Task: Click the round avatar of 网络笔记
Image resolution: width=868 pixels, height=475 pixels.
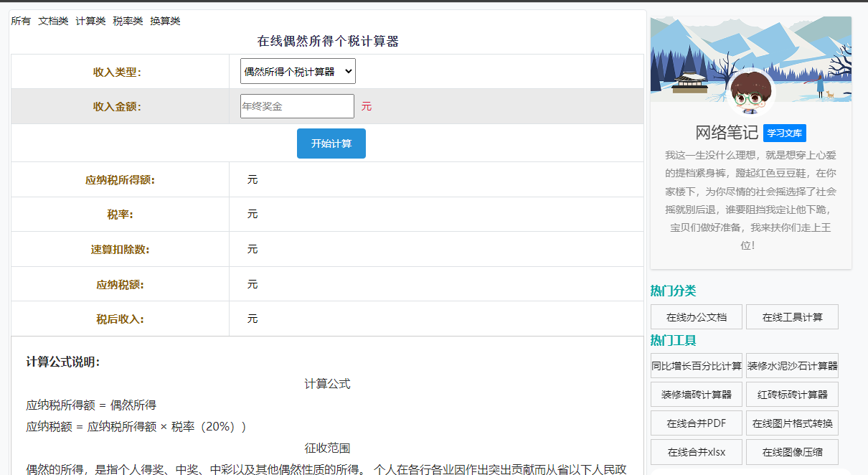Action: tap(751, 93)
